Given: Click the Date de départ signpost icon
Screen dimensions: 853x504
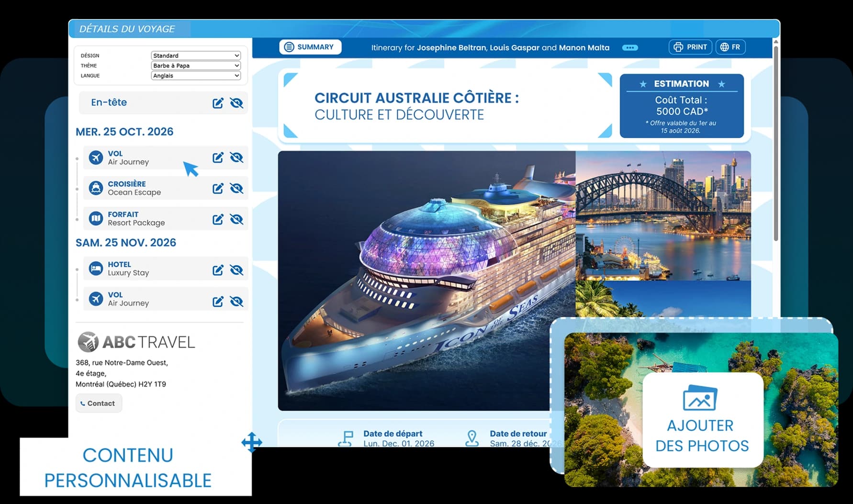Looking at the screenshot, I should coord(346,438).
